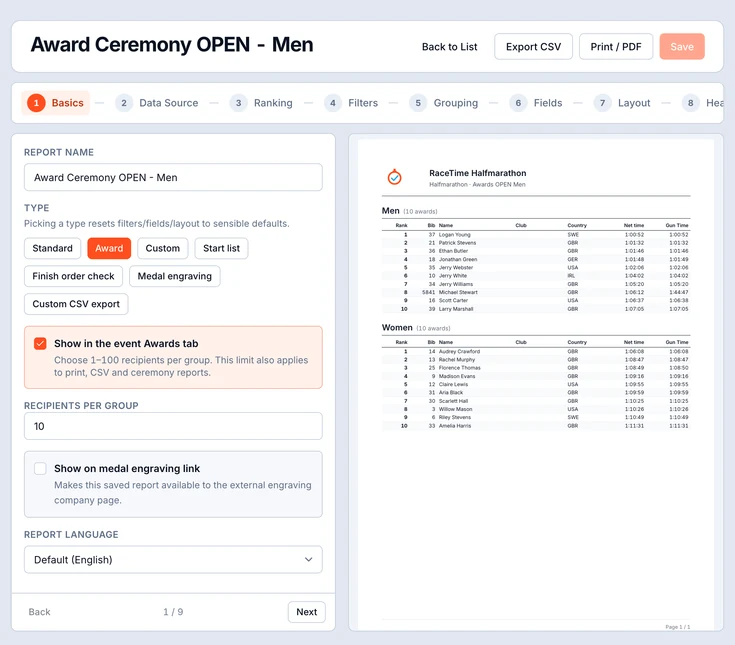Click the RaceTime stopwatch logo in preview
This screenshot has height=645, width=735.
394,177
